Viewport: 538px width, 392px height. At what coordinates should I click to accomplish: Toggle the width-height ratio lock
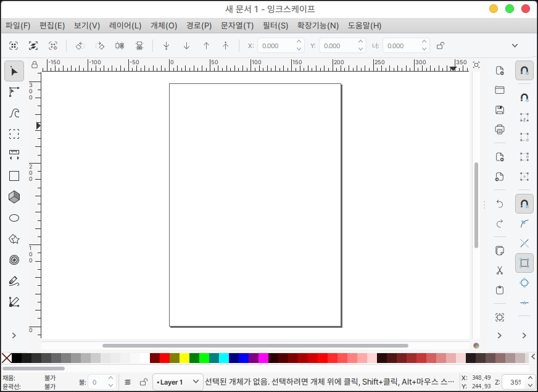tap(441, 46)
